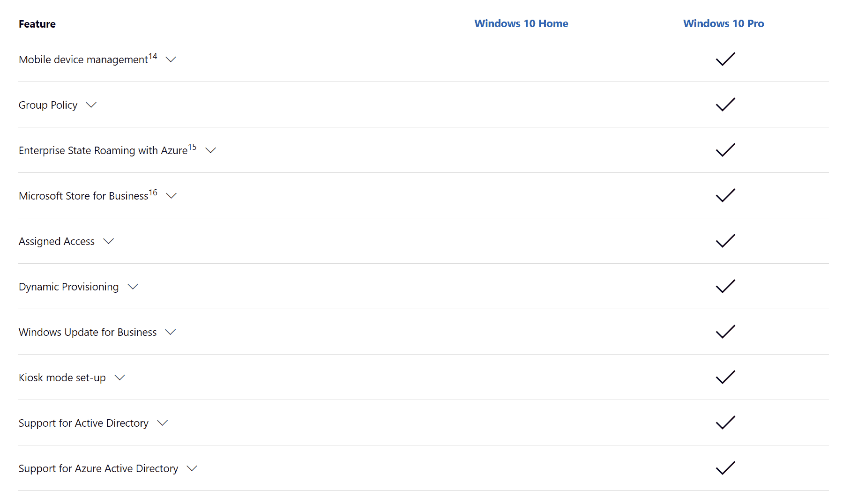Open the Windows 10 Pro link

point(723,23)
